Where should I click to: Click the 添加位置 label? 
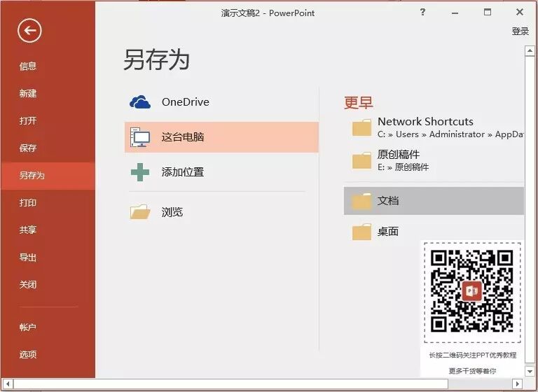point(183,171)
